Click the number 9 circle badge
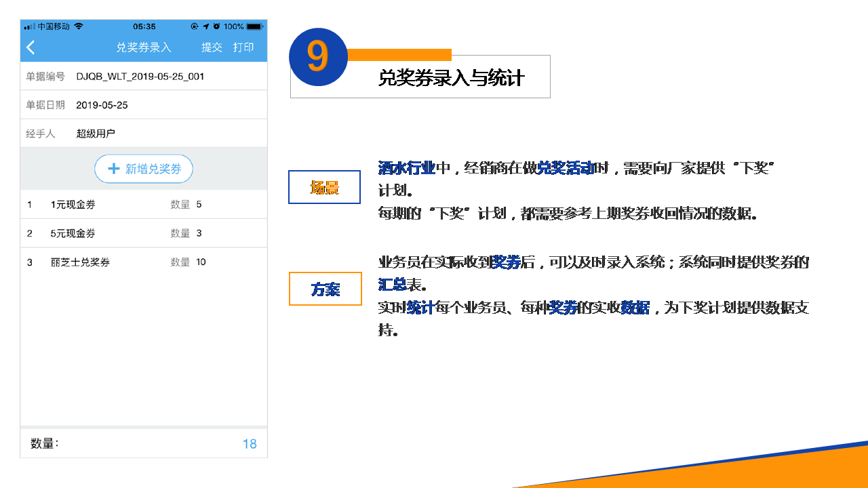868x488 pixels. pyautogui.click(x=318, y=57)
